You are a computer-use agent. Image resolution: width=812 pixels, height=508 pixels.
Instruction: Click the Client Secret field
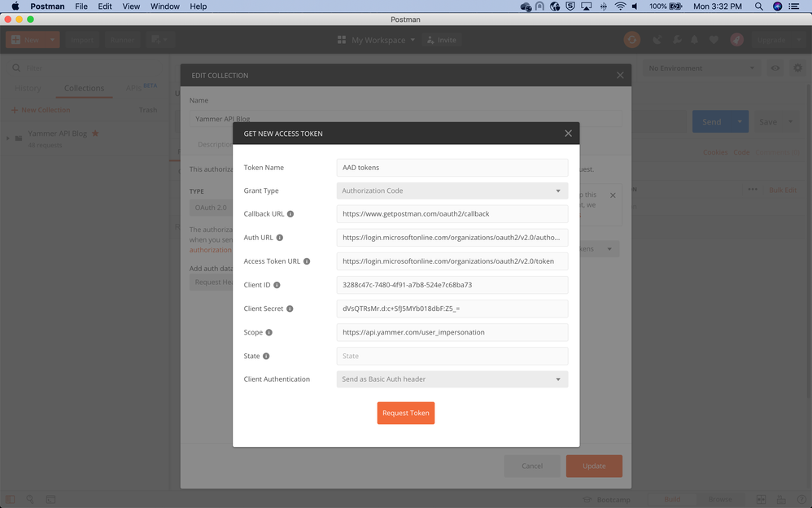pyautogui.click(x=452, y=309)
